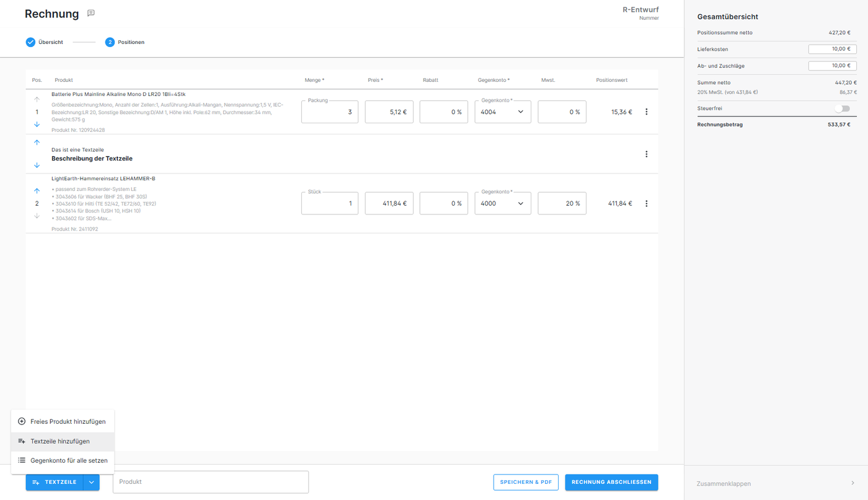
Task: Open three-dot menu for LightEarth hammer position
Action: pos(646,204)
